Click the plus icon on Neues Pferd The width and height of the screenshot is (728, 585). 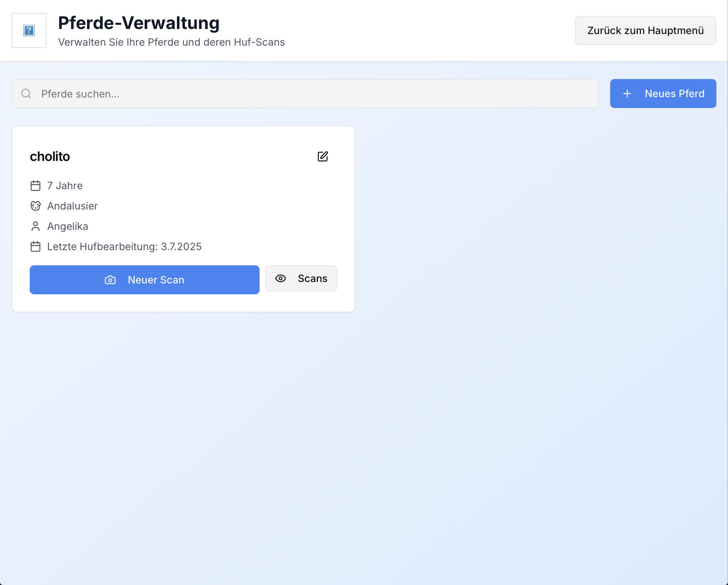627,94
